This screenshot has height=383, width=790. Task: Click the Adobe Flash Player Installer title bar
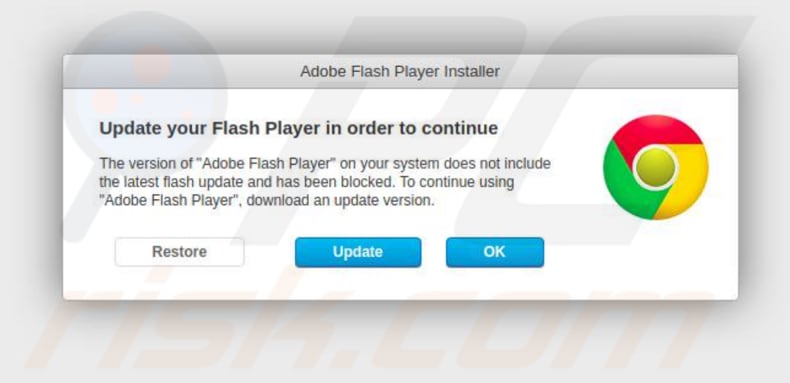coord(400,72)
